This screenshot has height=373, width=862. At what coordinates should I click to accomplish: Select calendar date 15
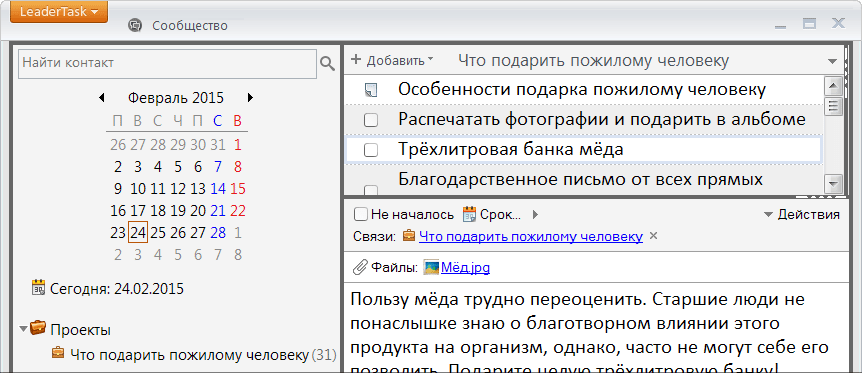click(x=237, y=189)
